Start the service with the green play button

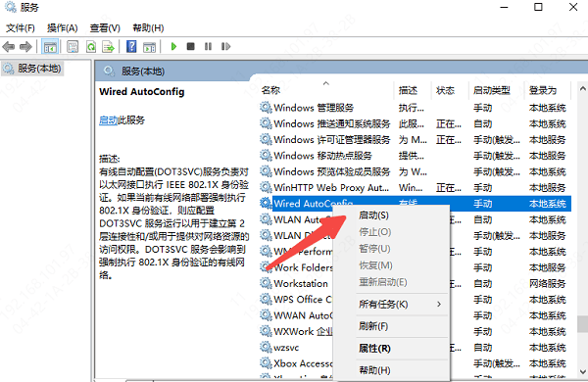coord(173,46)
